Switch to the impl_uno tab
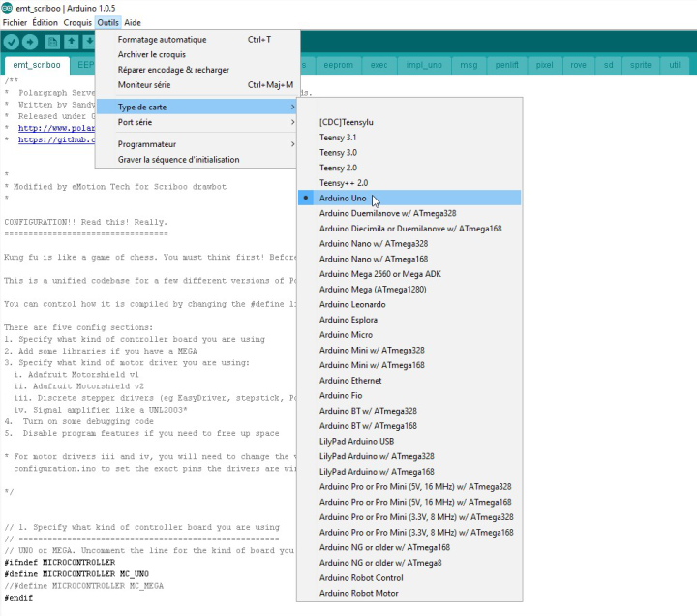This screenshot has width=697, height=616. click(x=424, y=65)
